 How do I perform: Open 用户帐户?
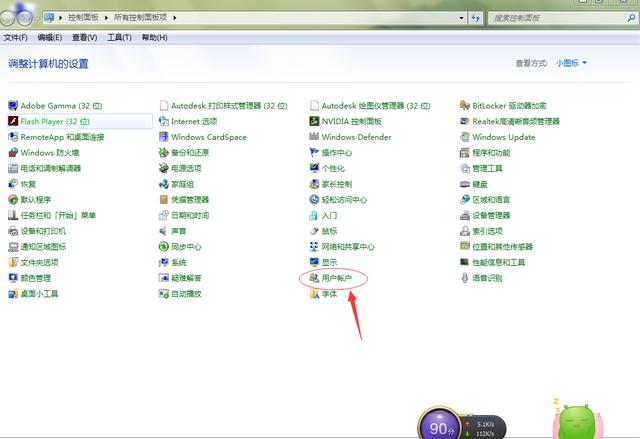(x=331, y=278)
